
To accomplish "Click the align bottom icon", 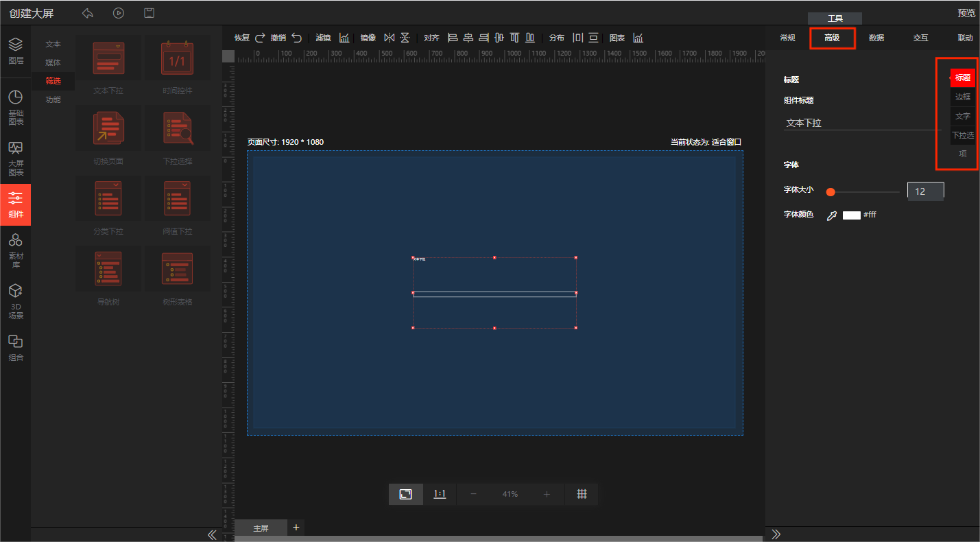I will [x=529, y=38].
